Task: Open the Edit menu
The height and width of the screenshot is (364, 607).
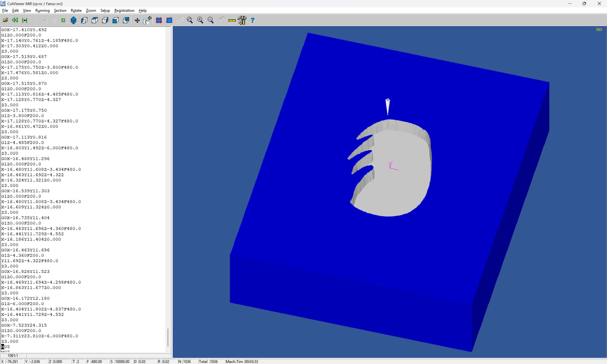Action: pyautogui.click(x=15, y=10)
